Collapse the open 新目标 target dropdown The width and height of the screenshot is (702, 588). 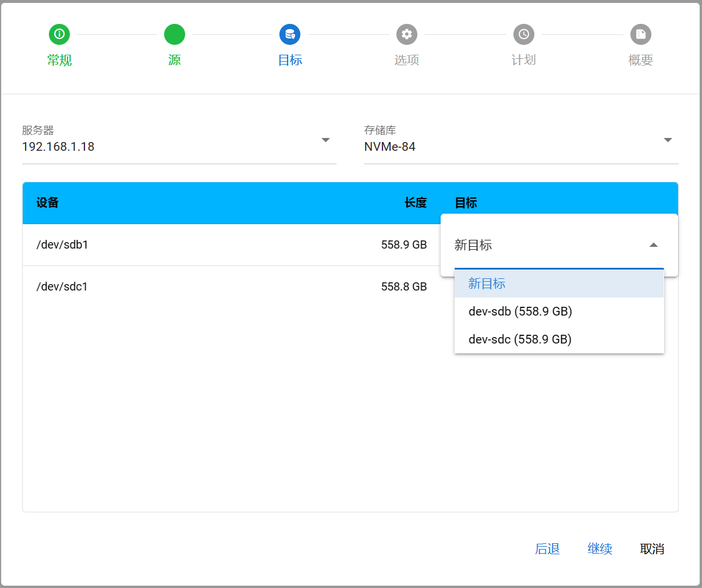click(x=653, y=245)
